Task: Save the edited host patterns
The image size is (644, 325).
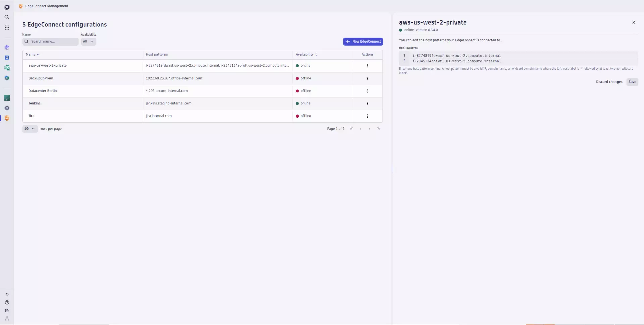Action: [x=632, y=82]
